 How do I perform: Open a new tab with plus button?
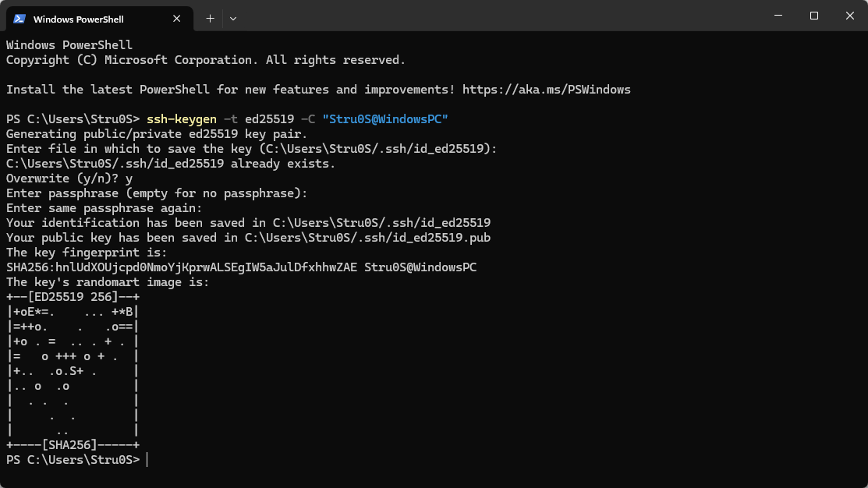210,17
